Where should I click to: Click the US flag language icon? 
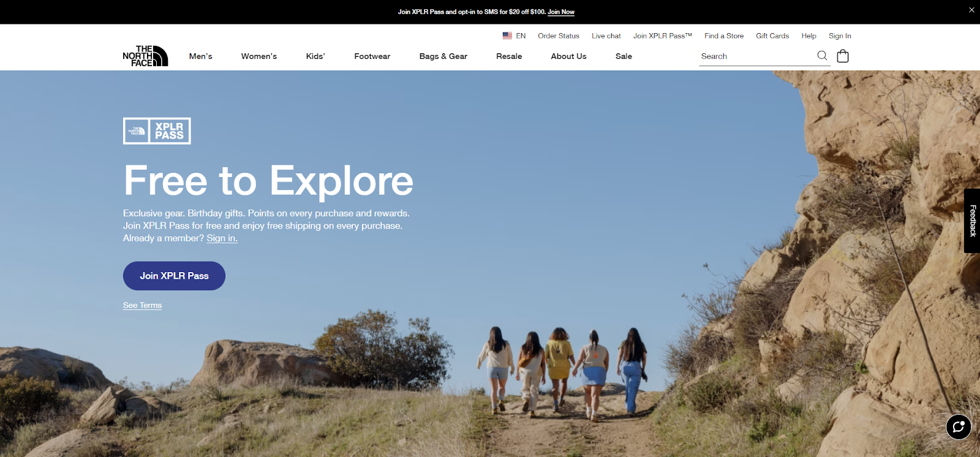507,36
